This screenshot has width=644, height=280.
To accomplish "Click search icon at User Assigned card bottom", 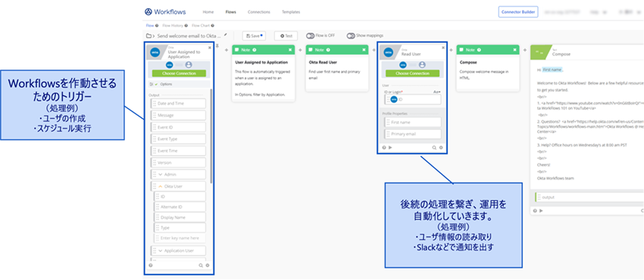I will coord(201,265).
